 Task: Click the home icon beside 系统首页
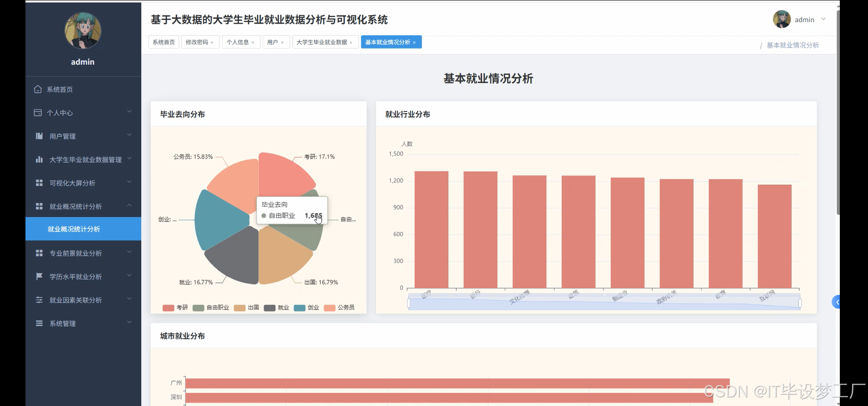click(38, 89)
